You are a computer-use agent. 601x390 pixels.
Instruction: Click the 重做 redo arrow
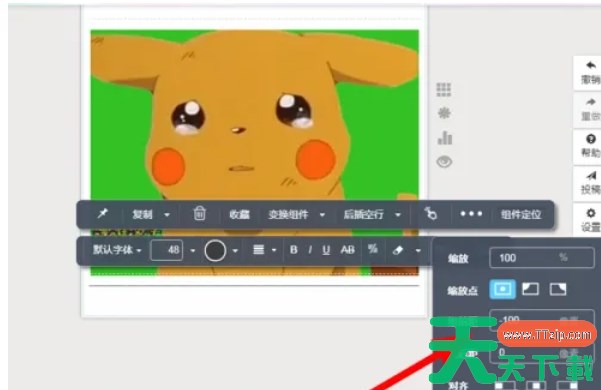590,102
